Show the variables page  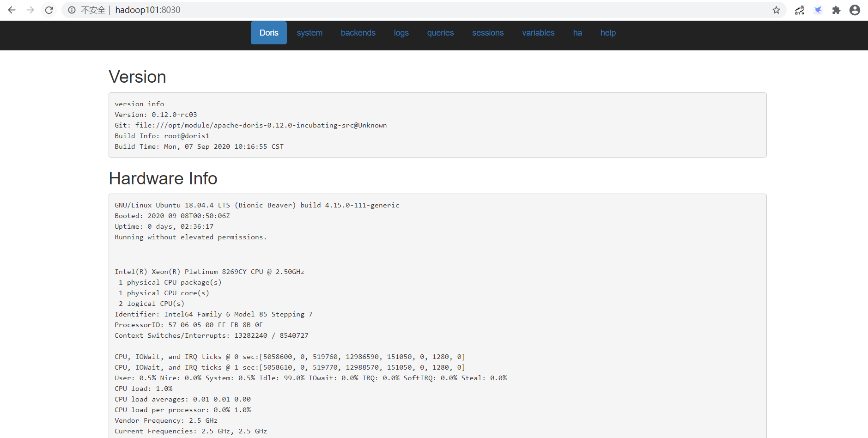click(538, 33)
